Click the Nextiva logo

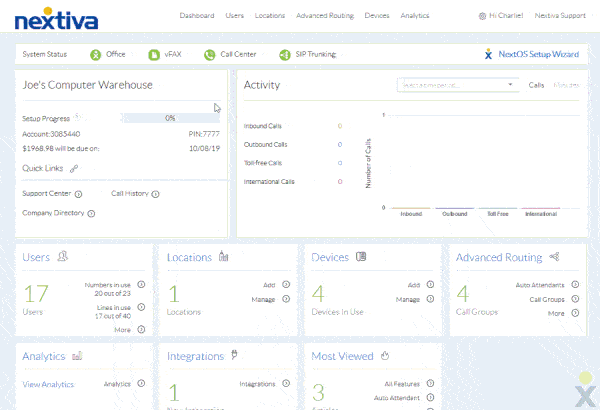coord(56,18)
